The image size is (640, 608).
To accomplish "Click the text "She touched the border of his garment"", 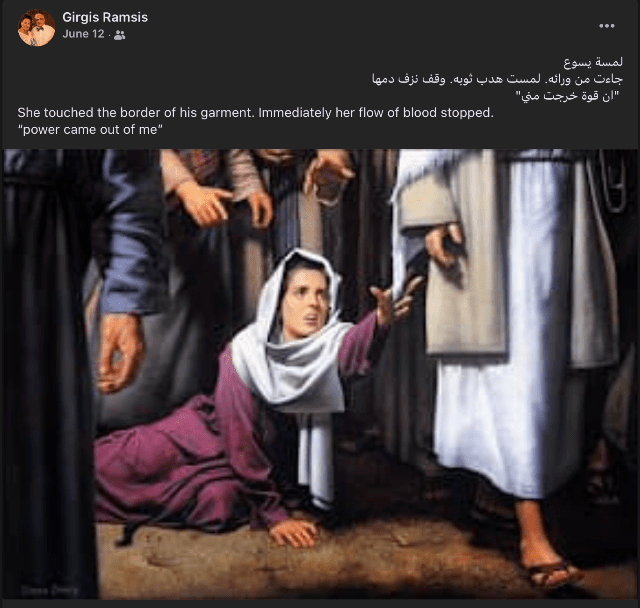I will pyautogui.click(x=136, y=113).
